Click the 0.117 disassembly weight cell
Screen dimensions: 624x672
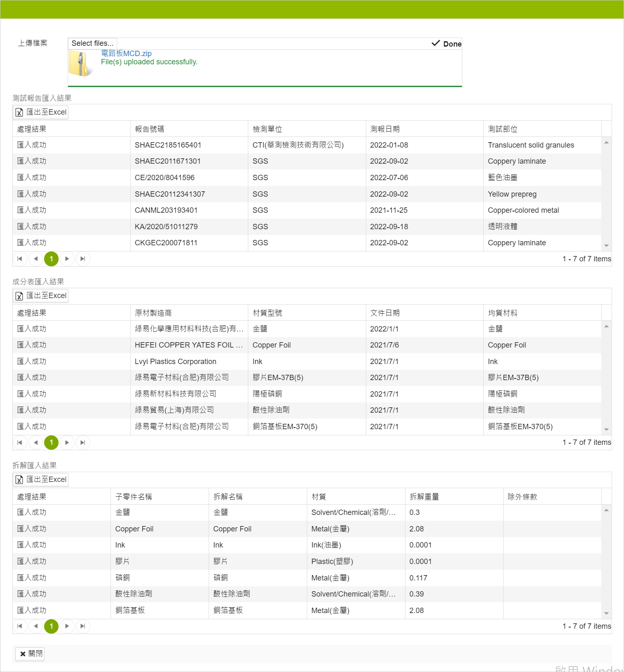pos(454,578)
